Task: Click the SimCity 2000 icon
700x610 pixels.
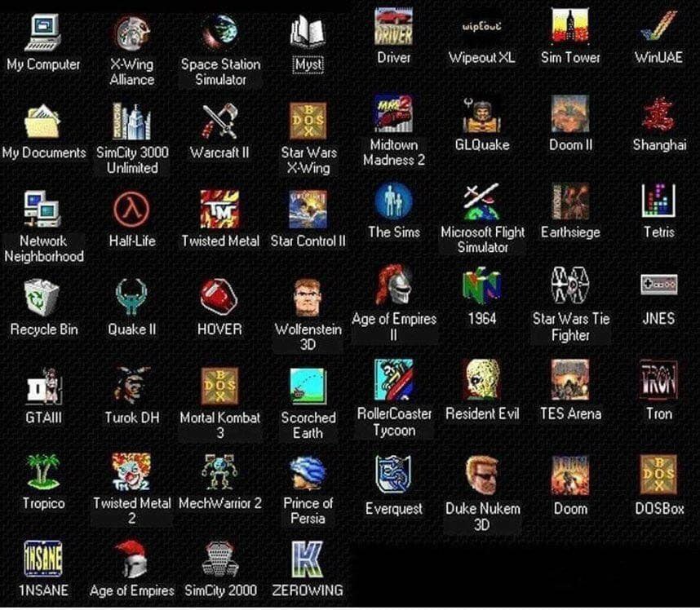Action: [219, 559]
